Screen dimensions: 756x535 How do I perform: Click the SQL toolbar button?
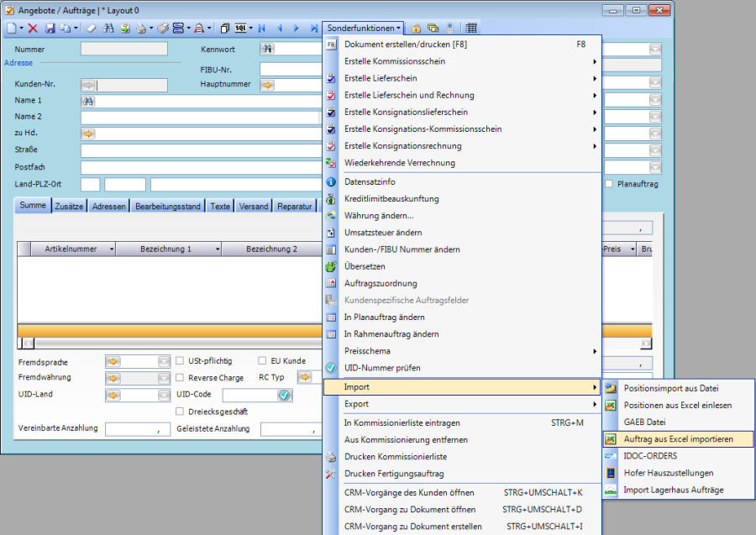pos(243,28)
